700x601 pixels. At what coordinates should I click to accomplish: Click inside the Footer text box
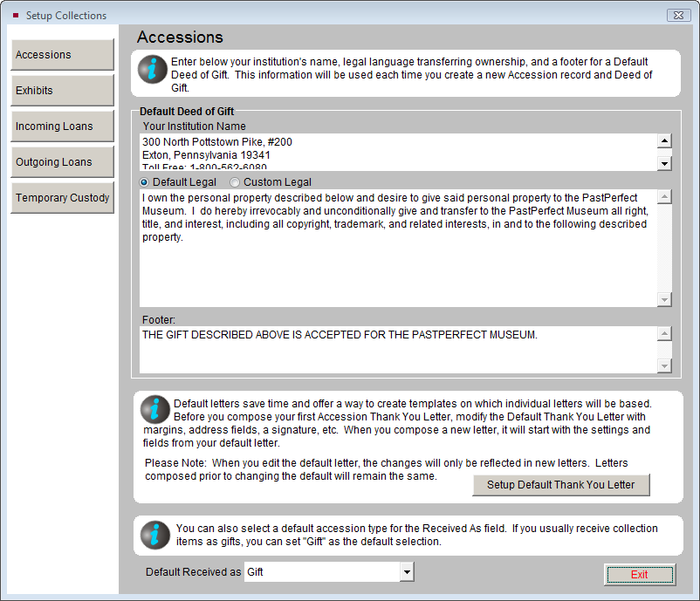[398, 350]
